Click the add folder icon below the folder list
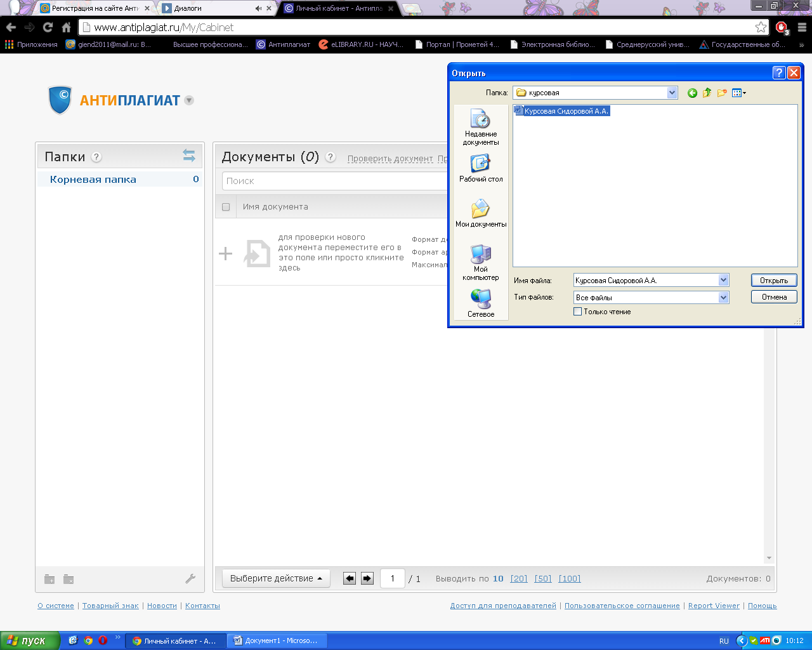Screen dimensions: 812x650 tap(49, 579)
